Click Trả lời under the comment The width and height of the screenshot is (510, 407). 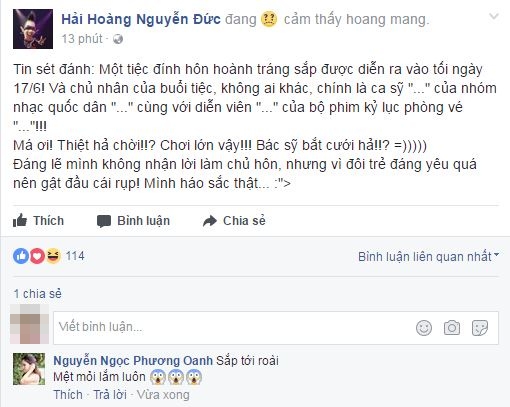[110, 395]
